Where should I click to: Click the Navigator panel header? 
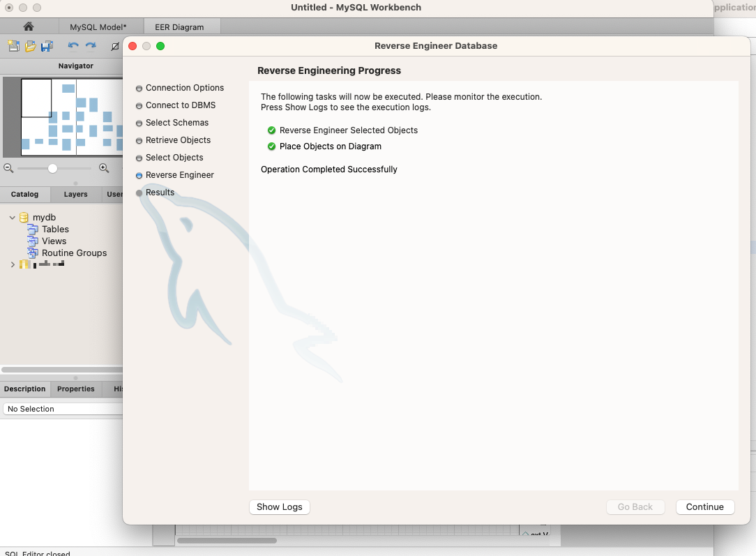click(x=76, y=66)
